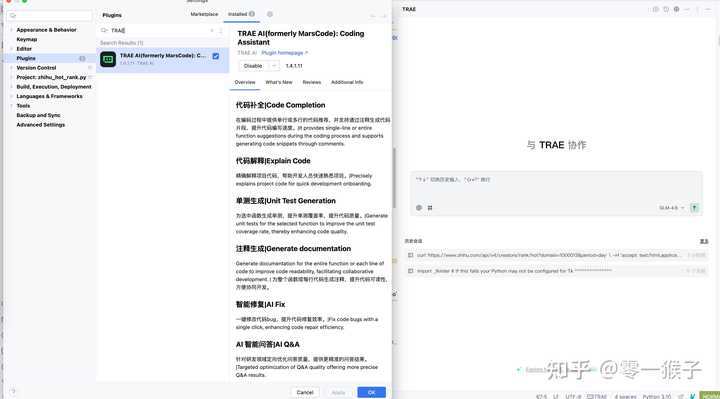Click the project-level icon beside Project: zhihu_hot_rank.py

point(90,78)
